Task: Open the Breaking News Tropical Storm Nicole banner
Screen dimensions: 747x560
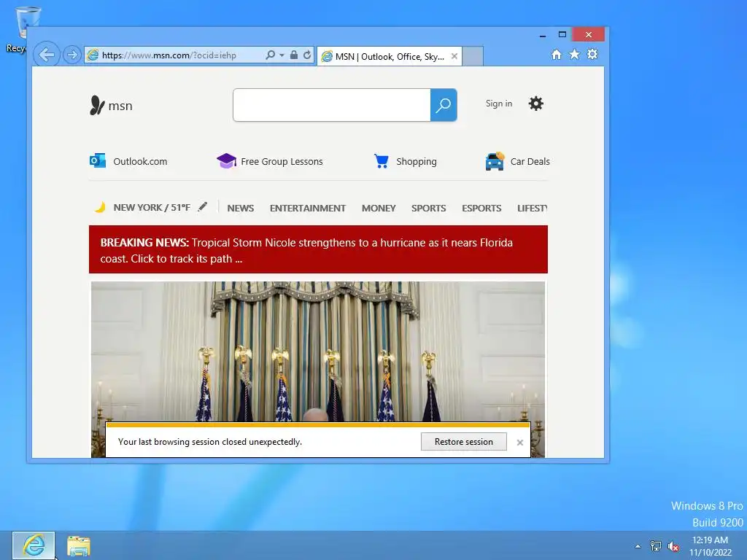Action: click(x=318, y=249)
